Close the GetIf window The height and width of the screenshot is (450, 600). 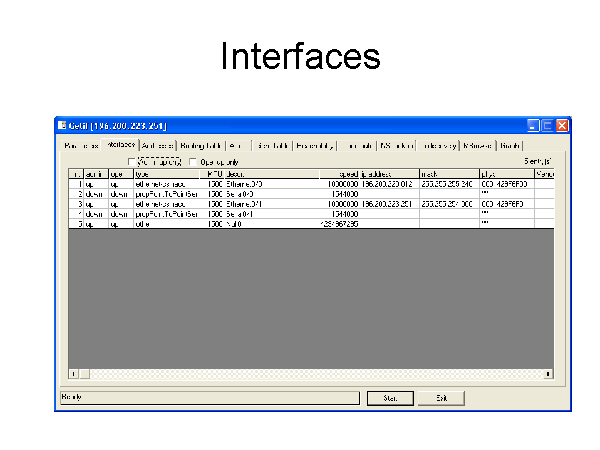click(562, 126)
